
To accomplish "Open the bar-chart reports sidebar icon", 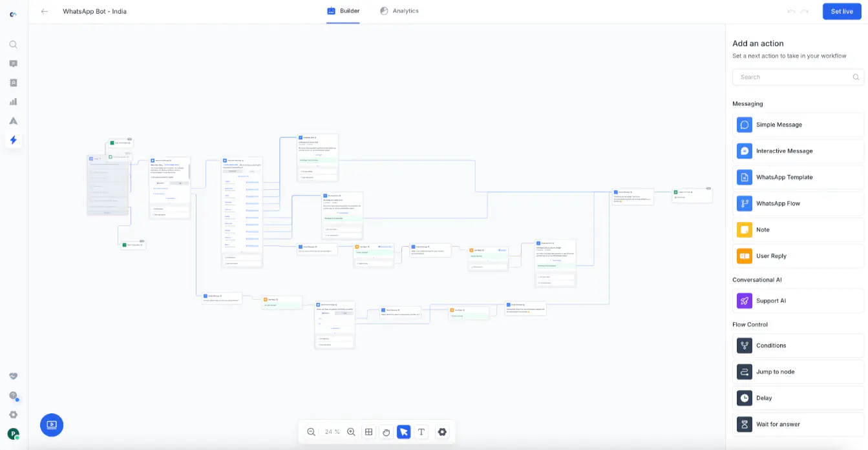I will pos(13,101).
